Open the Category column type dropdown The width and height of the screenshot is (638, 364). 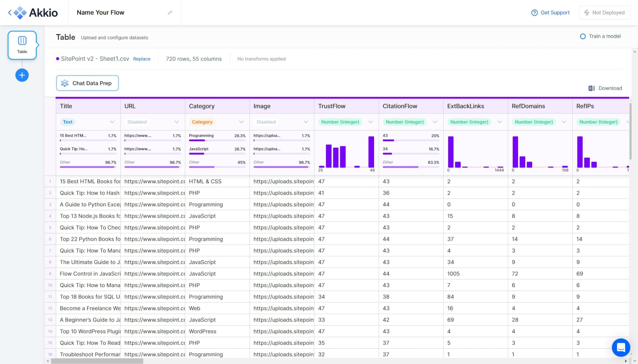(241, 122)
